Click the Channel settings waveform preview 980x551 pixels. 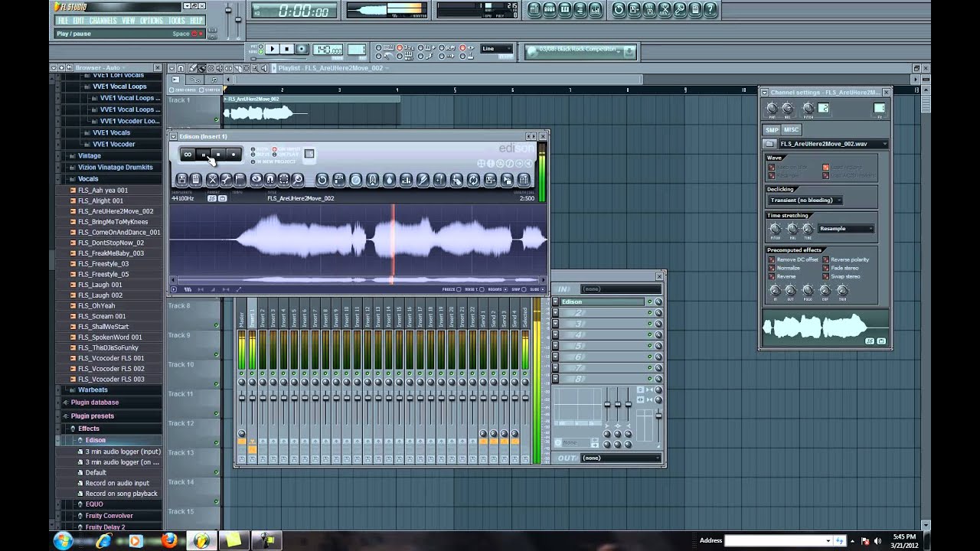(x=825, y=328)
